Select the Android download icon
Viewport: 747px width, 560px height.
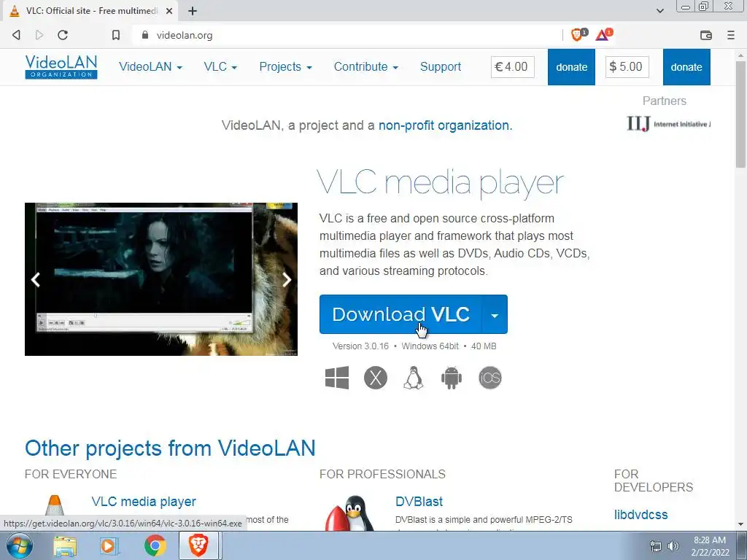click(x=451, y=378)
